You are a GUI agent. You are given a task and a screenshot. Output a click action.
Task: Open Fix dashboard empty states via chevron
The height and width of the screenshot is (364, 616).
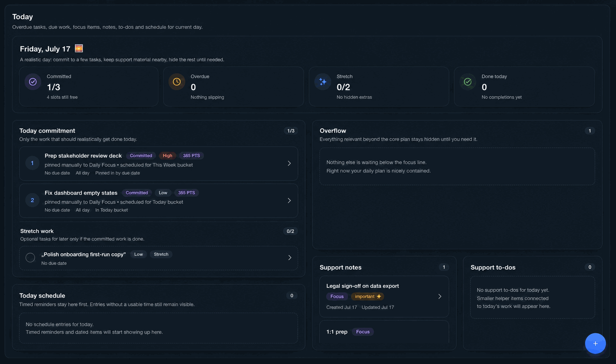(289, 200)
